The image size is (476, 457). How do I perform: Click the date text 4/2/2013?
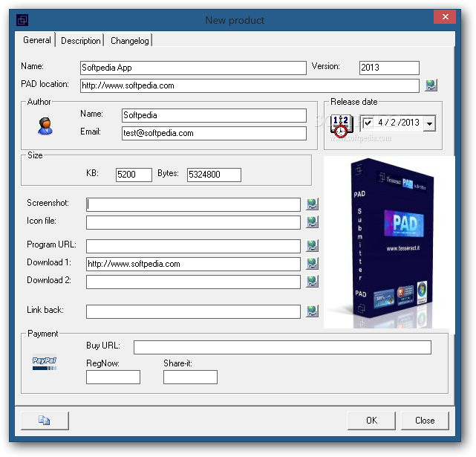point(398,123)
